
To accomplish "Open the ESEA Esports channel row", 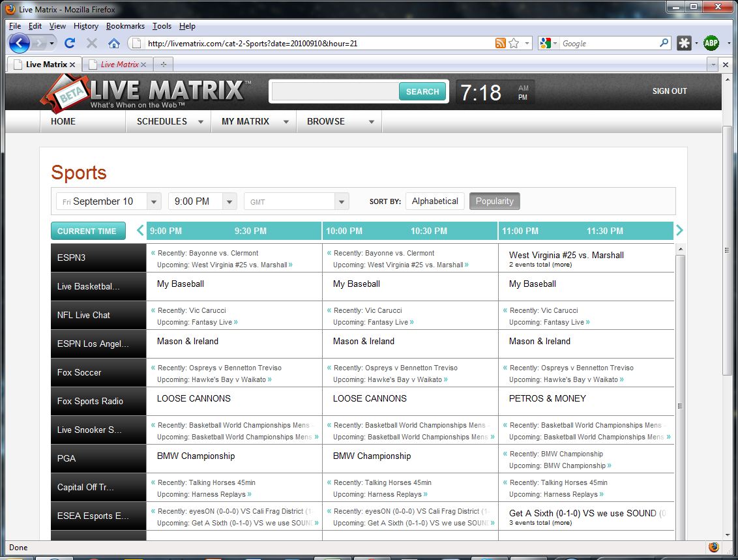I will click(x=98, y=516).
